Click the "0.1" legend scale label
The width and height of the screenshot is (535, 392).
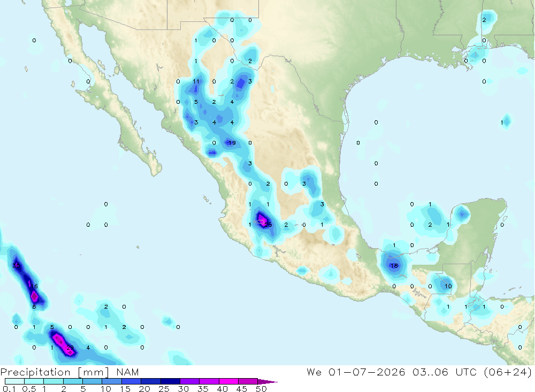[9, 389]
